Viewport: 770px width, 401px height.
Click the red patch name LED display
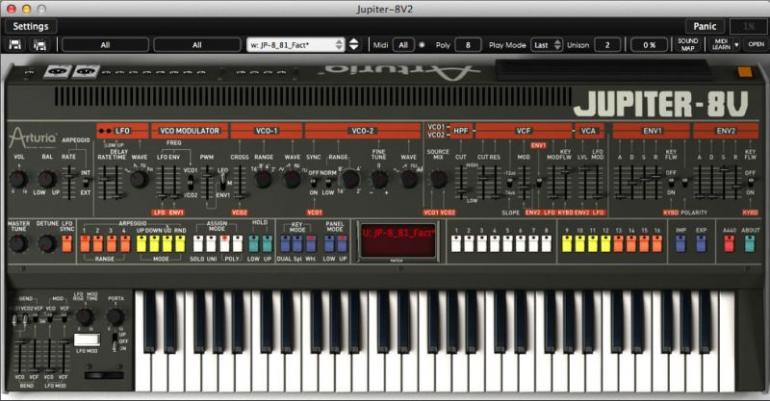tap(398, 240)
